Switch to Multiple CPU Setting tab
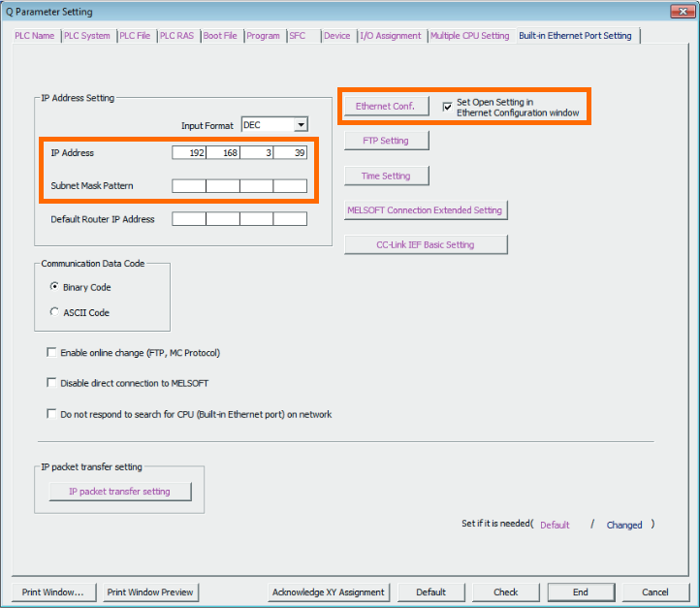This screenshot has width=700, height=608. click(x=469, y=36)
